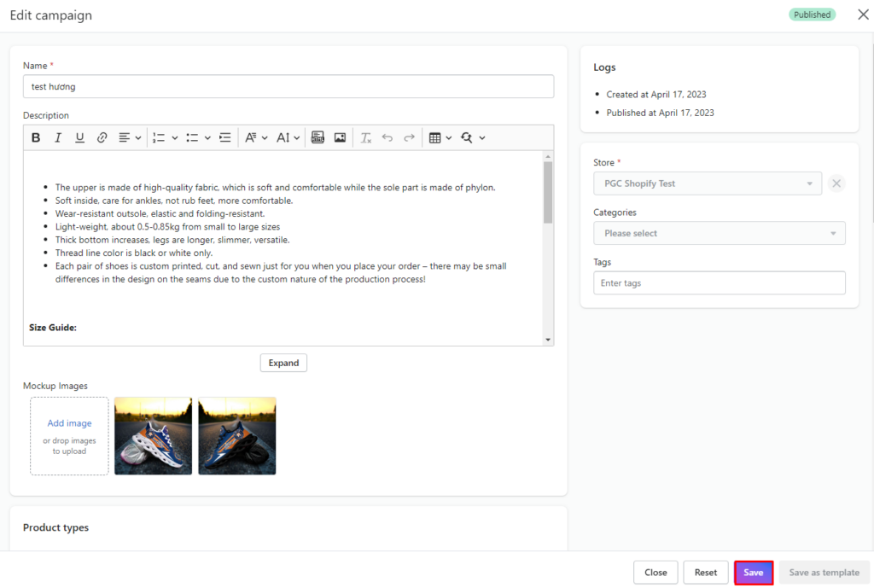Screen dimensions: 874x588
Task: Click the Size Guide: heading text
Action: [x=53, y=328]
